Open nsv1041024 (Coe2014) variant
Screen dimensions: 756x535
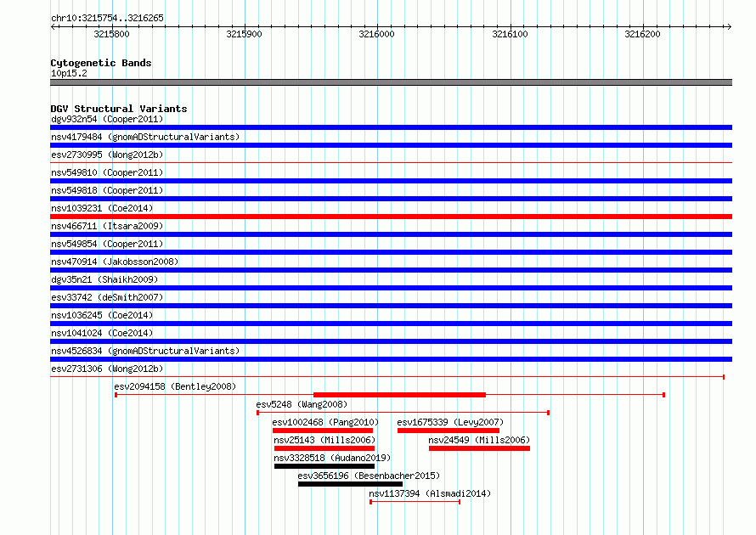(102, 333)
